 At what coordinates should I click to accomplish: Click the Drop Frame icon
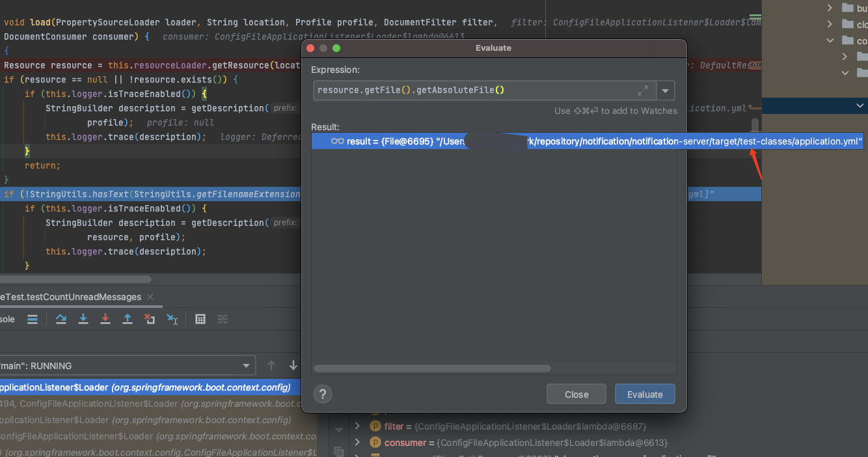coord(150,319)
